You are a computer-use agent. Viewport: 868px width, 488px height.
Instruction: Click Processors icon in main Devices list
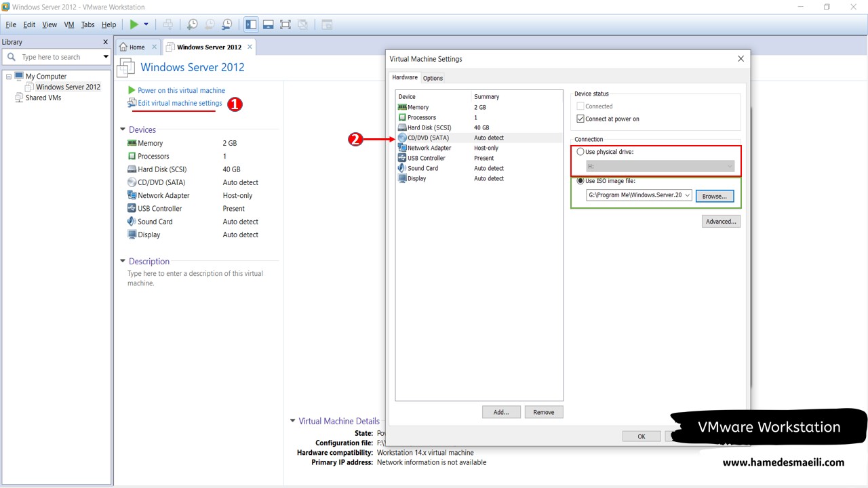point(132,156)
